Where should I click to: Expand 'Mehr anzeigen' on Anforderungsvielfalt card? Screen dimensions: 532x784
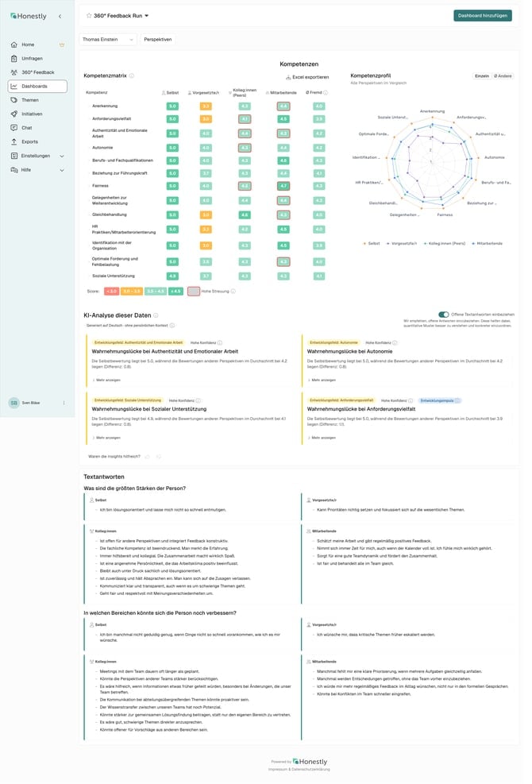tap(322, 438)
